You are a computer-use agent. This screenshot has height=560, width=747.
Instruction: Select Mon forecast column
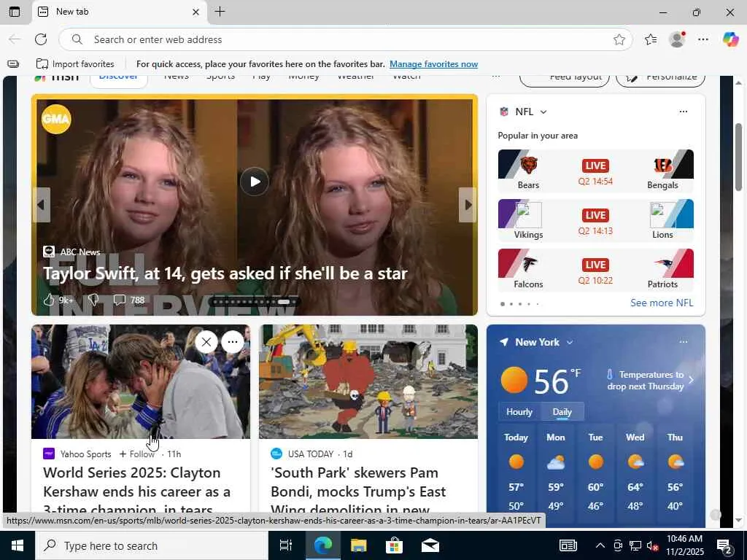tap(555, 472)
